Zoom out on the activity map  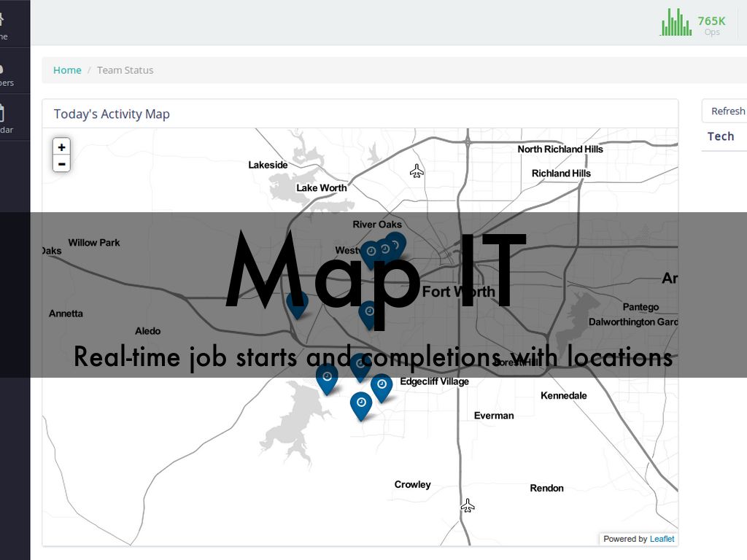click(62, 164)
